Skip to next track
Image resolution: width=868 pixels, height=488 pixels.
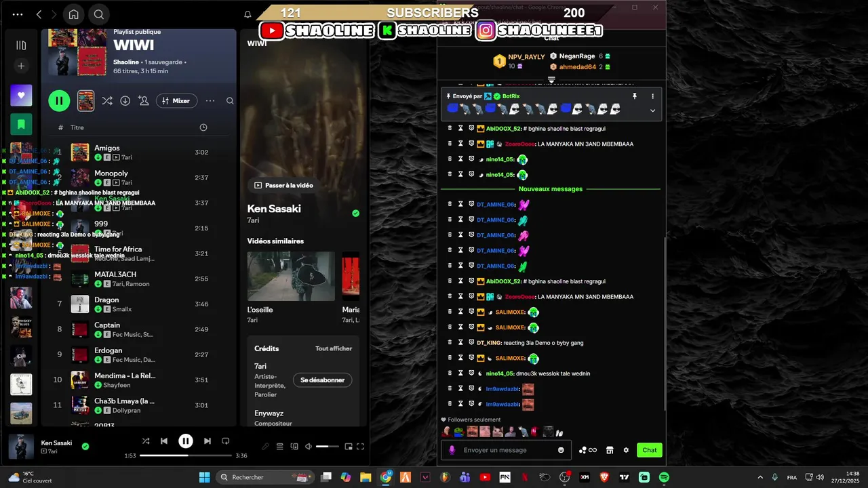tap(208, 441)
